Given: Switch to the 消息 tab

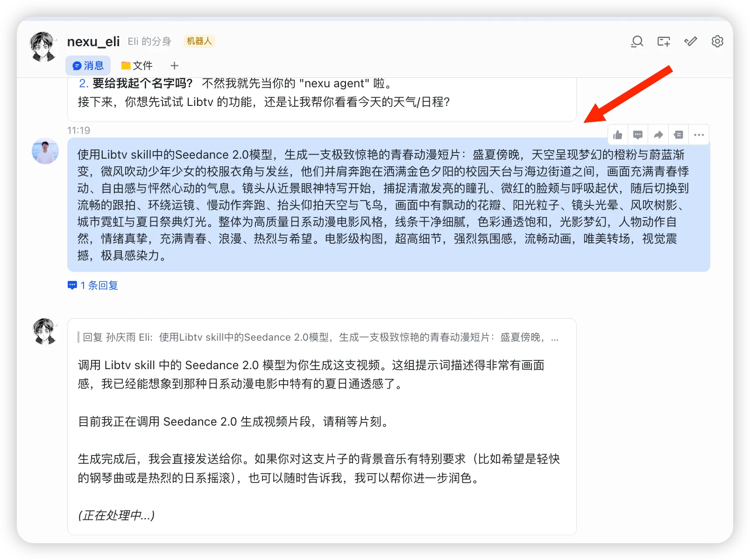Looking at the screenshot, I should click(x=88, y=65).
